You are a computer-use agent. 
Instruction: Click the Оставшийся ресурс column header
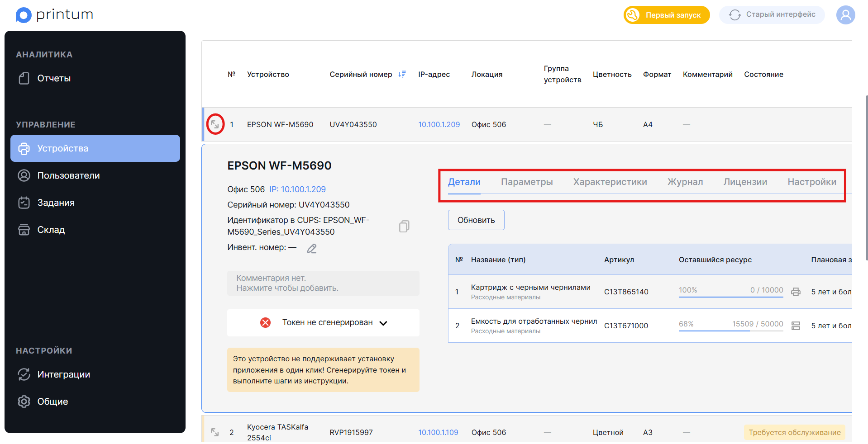point(715,260)
